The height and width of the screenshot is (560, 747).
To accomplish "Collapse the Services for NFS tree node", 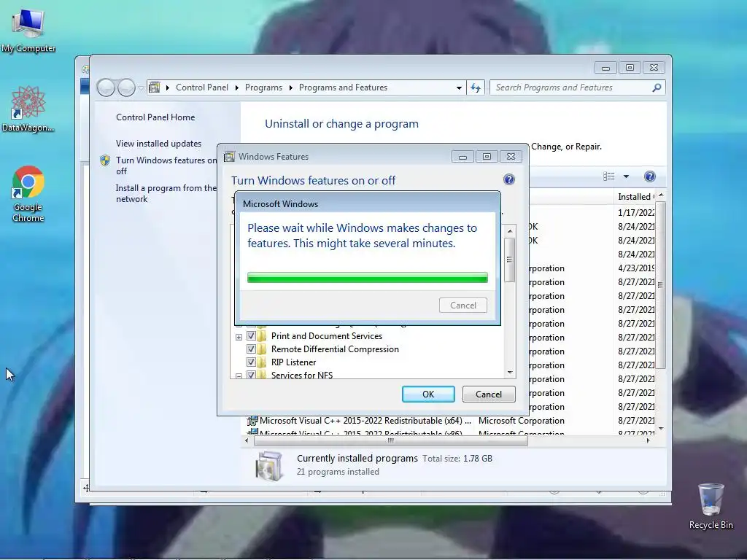I will 239,376.
